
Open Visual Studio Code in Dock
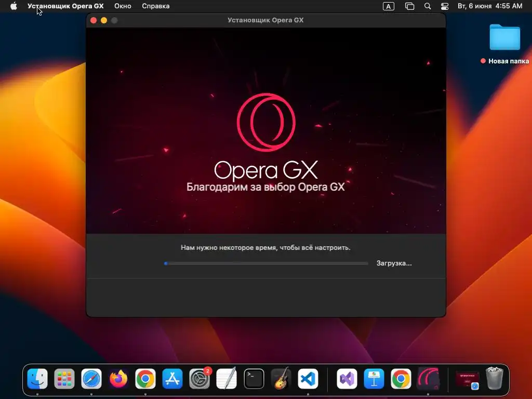pyautogui.click(x=308, y=379)
